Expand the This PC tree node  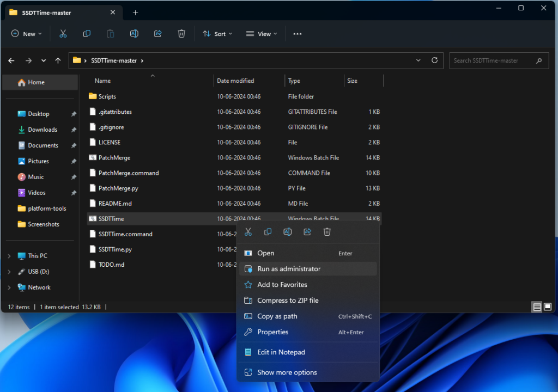(9, 256)
